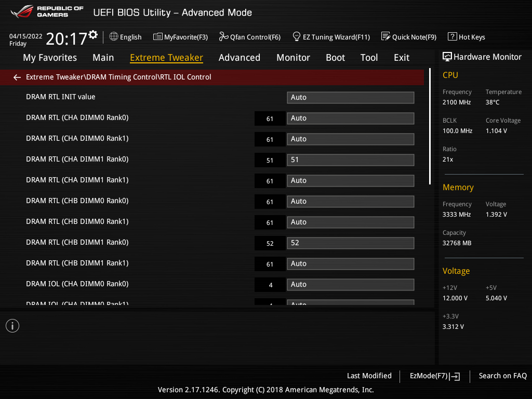Open the Monitor tab

tap(293, 58)
